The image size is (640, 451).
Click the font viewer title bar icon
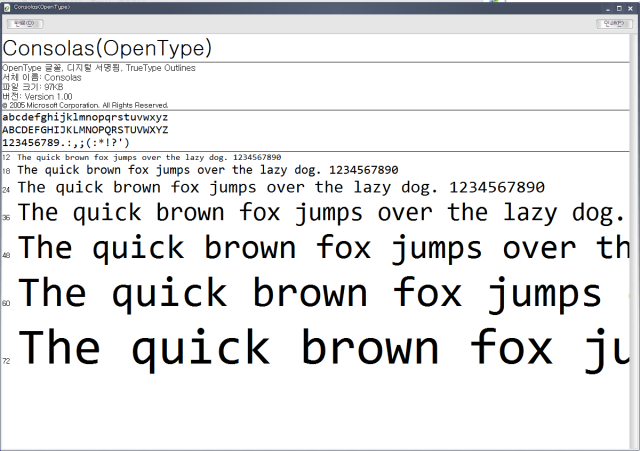7,7
